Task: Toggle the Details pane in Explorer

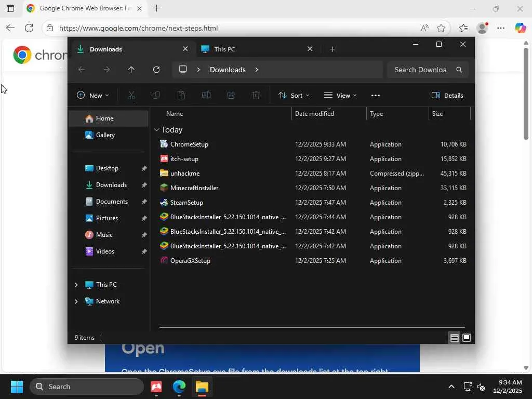Action: click(x=447, y=96)
